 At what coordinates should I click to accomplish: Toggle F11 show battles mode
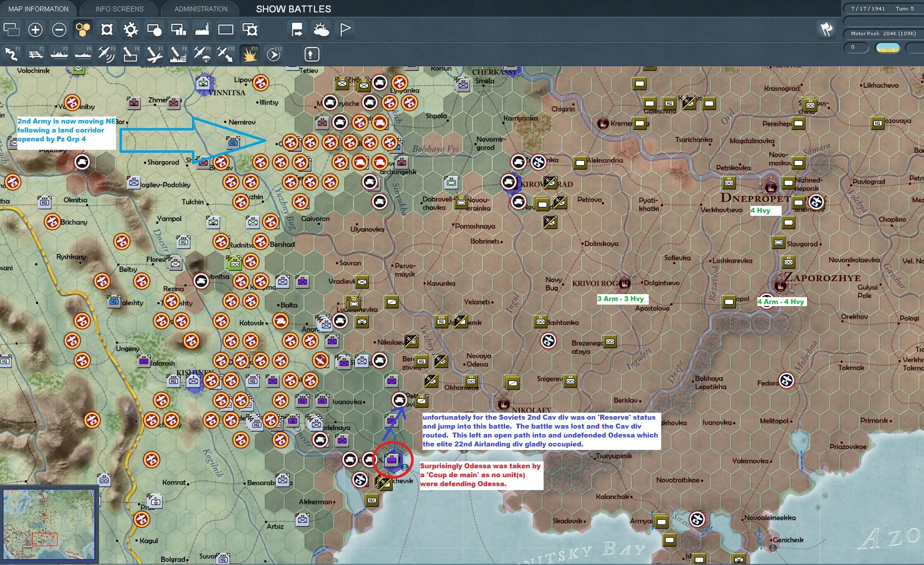click(x=249, y=54)
